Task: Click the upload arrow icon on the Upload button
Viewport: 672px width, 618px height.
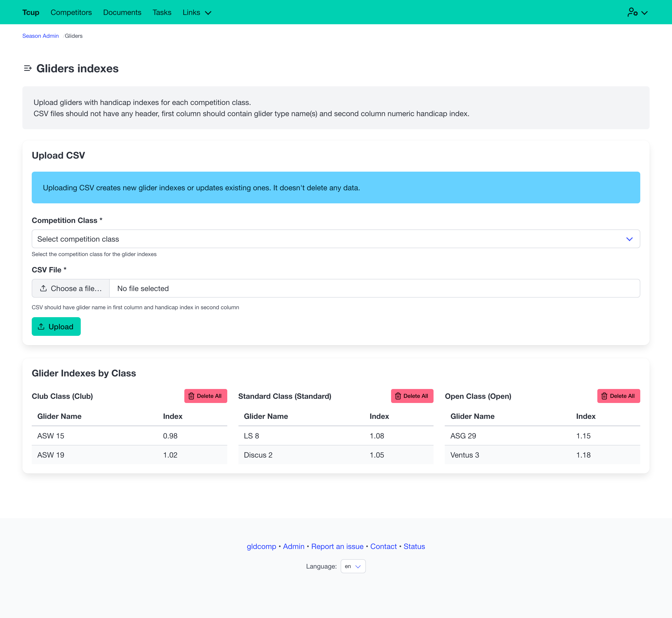Action: 41,326
